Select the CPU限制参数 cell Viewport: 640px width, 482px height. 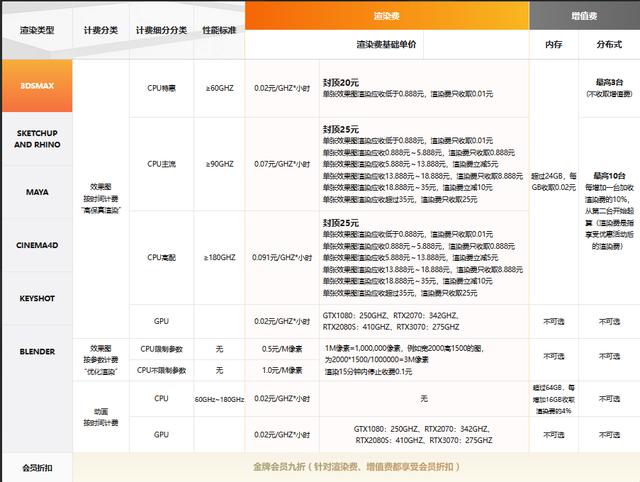[x=161, y=349]
